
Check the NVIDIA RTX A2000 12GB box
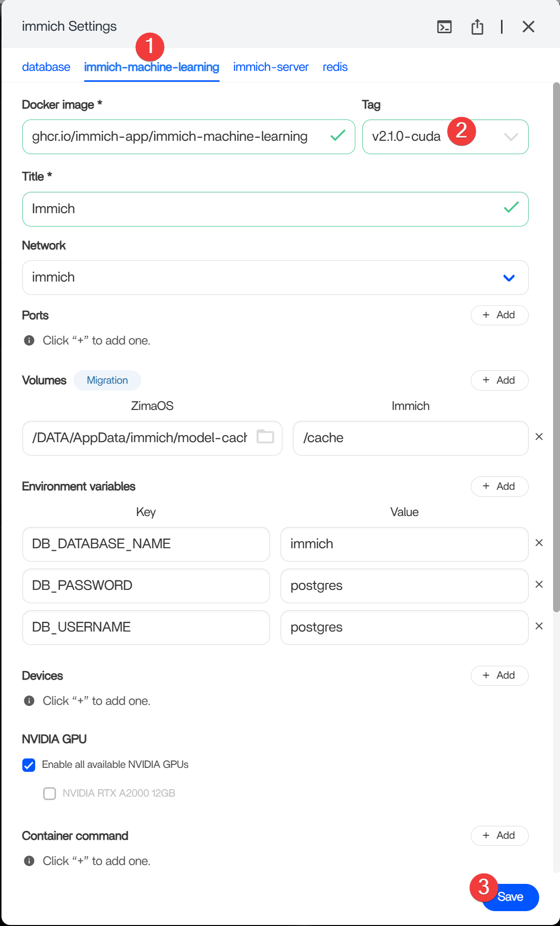pyautogui.click(x=50, y=794)
